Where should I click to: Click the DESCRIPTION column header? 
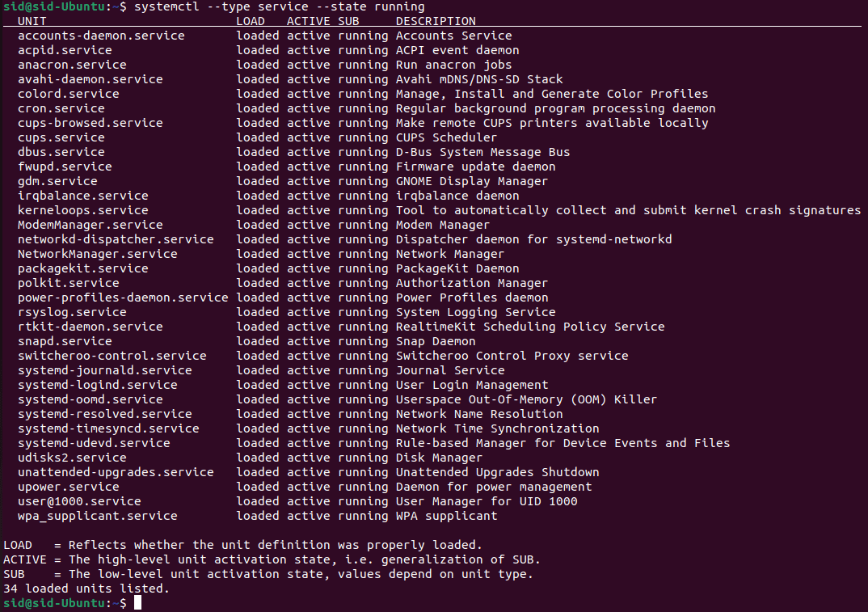click(x=436, y=21)
